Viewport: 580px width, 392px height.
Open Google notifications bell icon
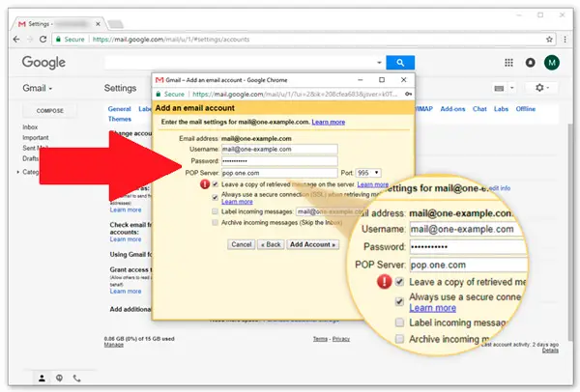530,63
